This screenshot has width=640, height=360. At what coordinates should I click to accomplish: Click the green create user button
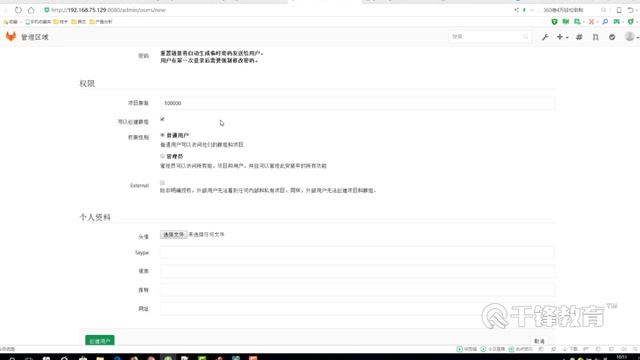click(x=100, y=340)
